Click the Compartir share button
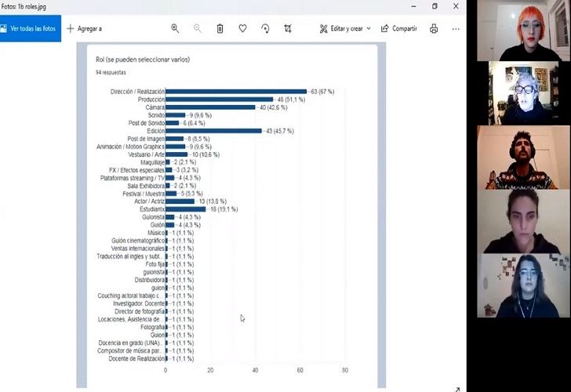571x392 pixels. (x=398, y=28)
